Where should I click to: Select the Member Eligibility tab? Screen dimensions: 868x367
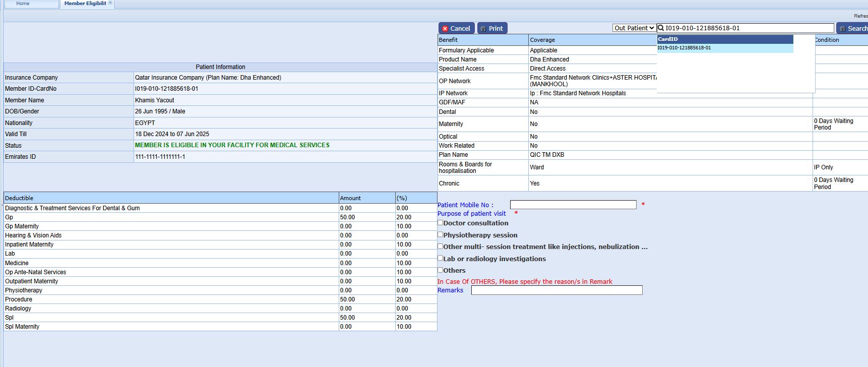(85, 4)
